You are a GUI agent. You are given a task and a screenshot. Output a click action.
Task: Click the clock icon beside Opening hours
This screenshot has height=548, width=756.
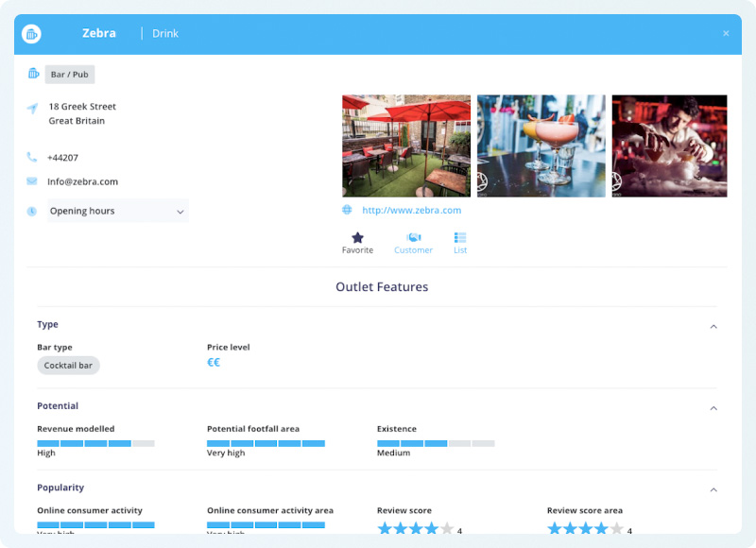tap(32, 211)
